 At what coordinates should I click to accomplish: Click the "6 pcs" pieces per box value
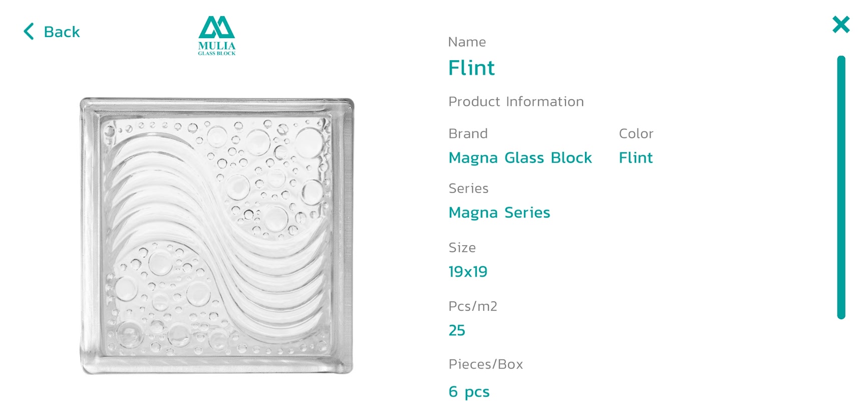[469, 391]
